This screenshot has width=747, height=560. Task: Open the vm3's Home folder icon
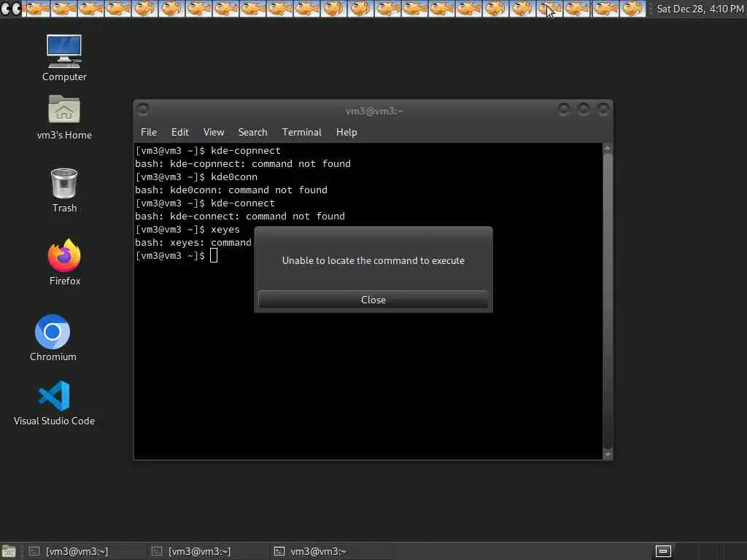pyautogui.click(x=64, y=117)
